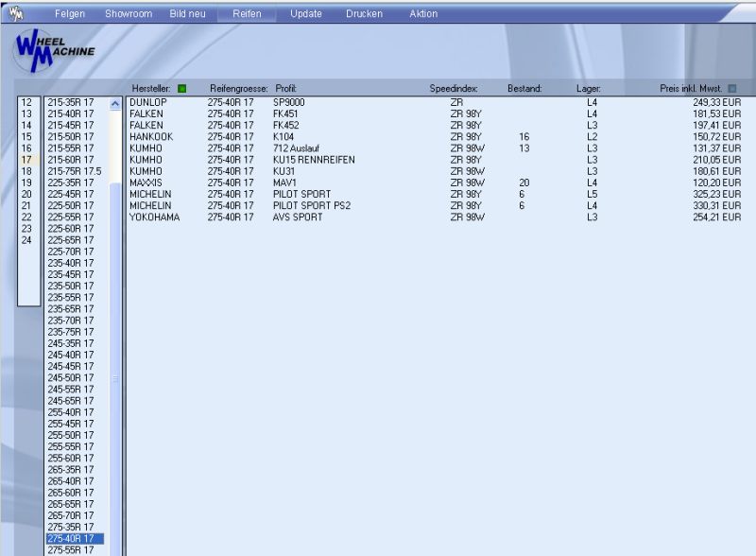Select the FALKEN FK452 tire row

(x=436, y=126)
